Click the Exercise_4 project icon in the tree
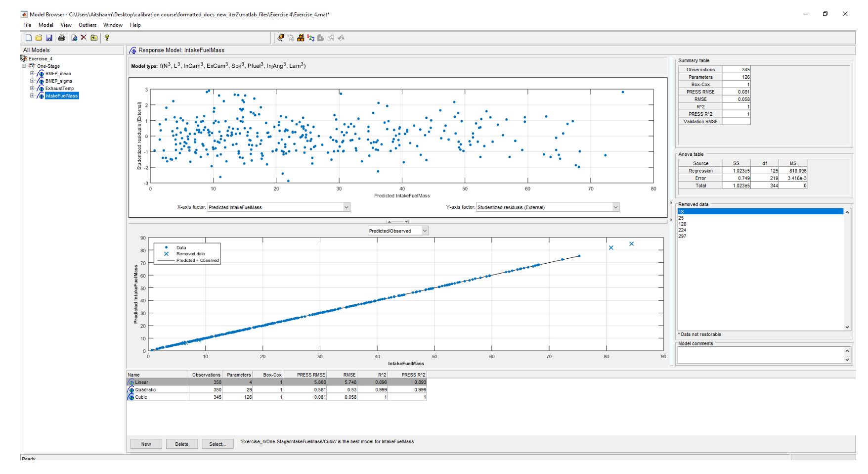This screenshot has width=868, height=474. click(x=24, y=58)
